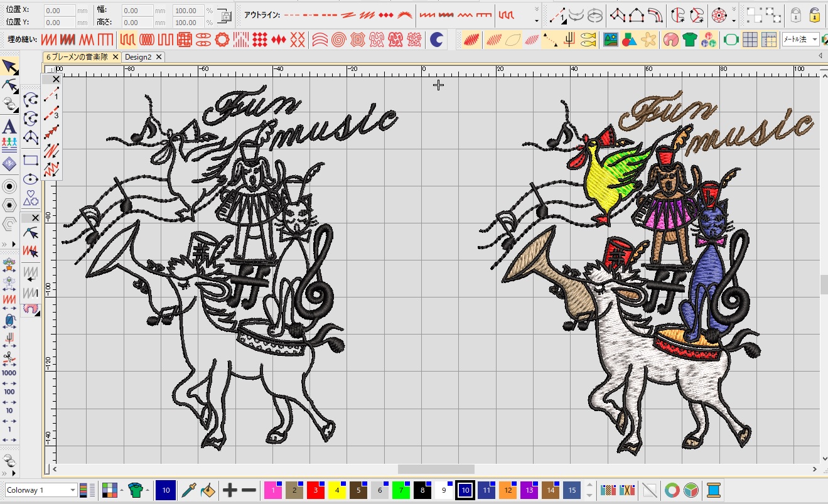
Task: Select the diamond motif fill stitch
Action: click(259, 40)
